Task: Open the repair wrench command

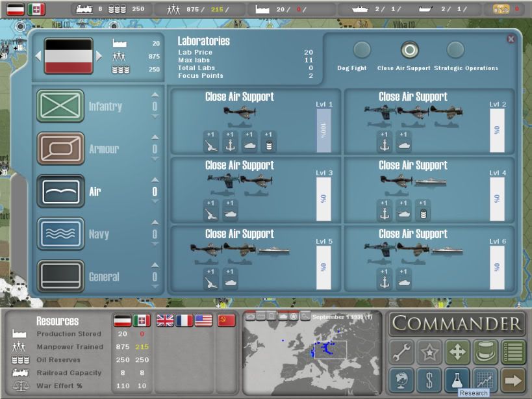Action: pyautogui.click(x=401, y=352)
